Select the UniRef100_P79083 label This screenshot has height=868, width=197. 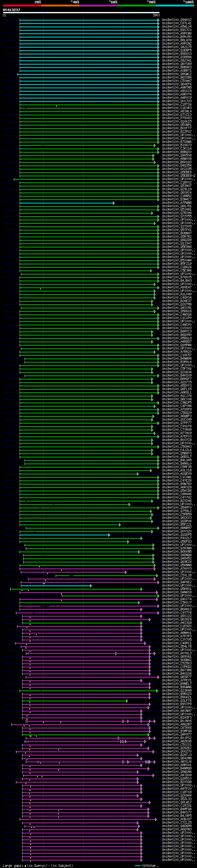(x=177, y=118)
